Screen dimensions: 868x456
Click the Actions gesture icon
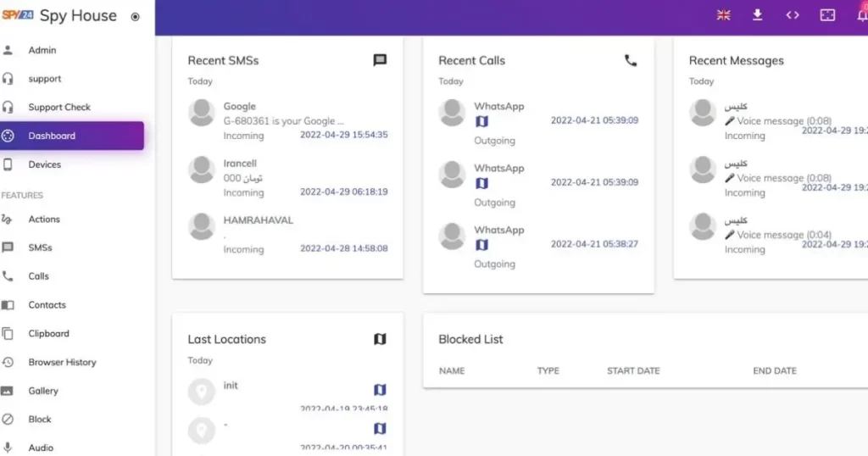coord(7,220)
